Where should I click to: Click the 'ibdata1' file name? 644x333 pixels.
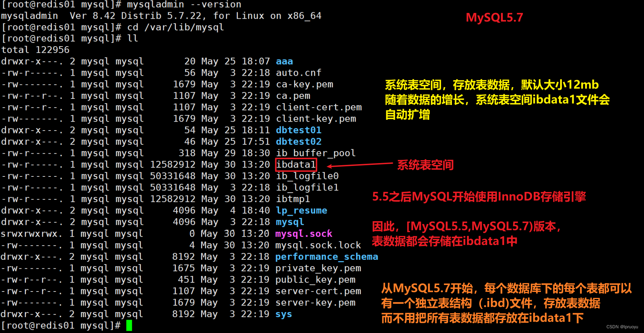296,165
